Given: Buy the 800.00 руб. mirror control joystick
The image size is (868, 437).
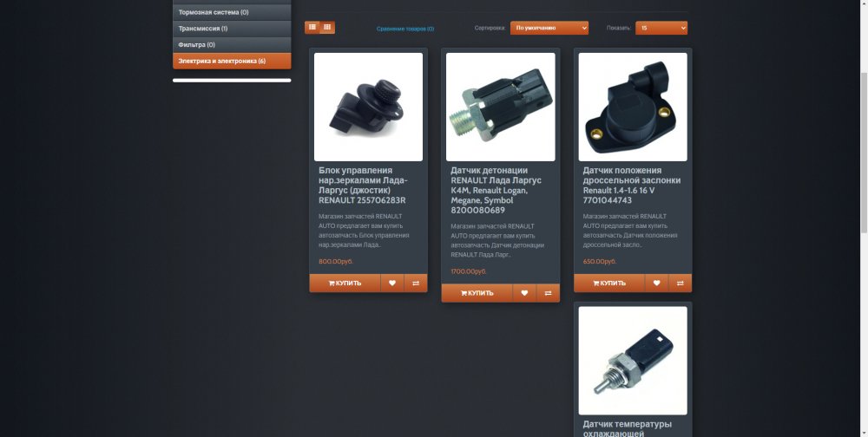Looking at the screenshot, I should (x=345, y=284).
